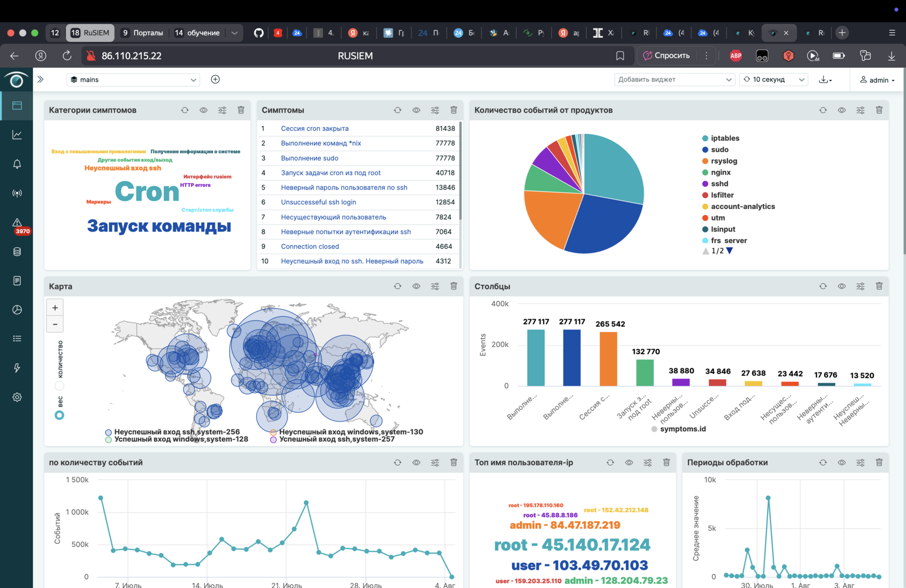Open the export download dropdown
The image size is (906, 588).
click(825, 80)
